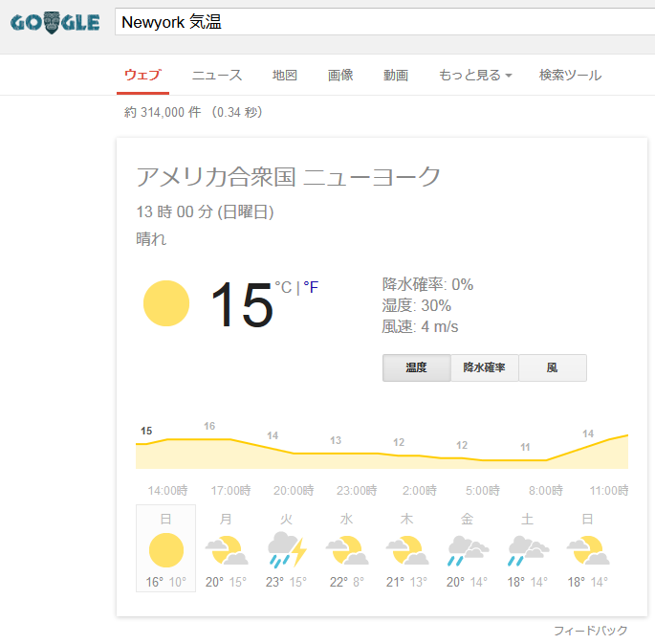Open the 地図 tab

coord(285,76)
